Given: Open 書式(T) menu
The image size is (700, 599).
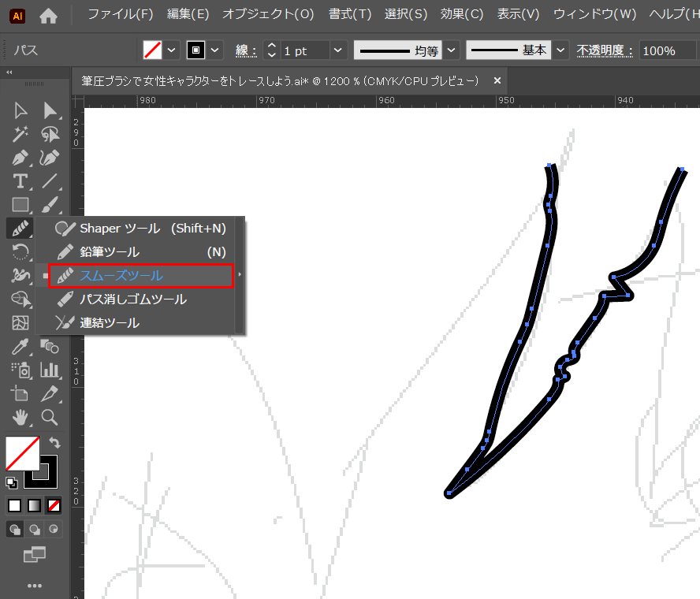Looking at the screenshot, I should click(350, 15).
